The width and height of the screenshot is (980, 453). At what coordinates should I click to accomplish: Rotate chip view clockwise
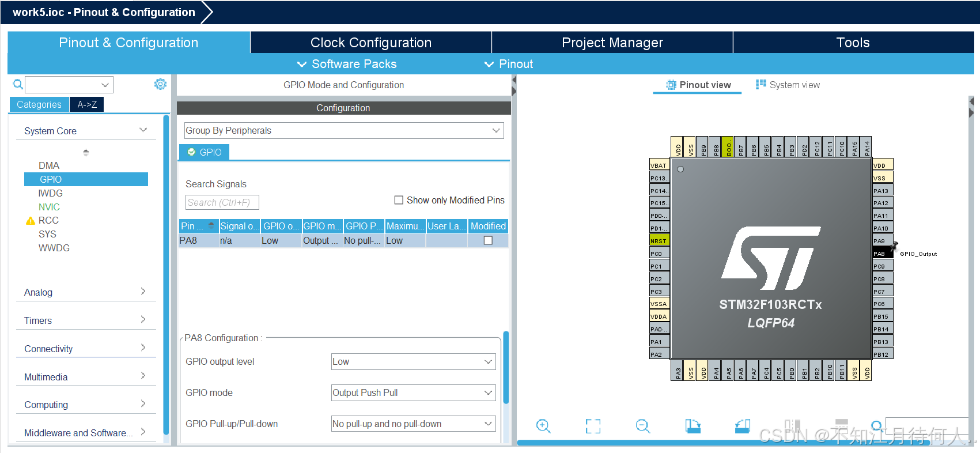click(693, 426)
